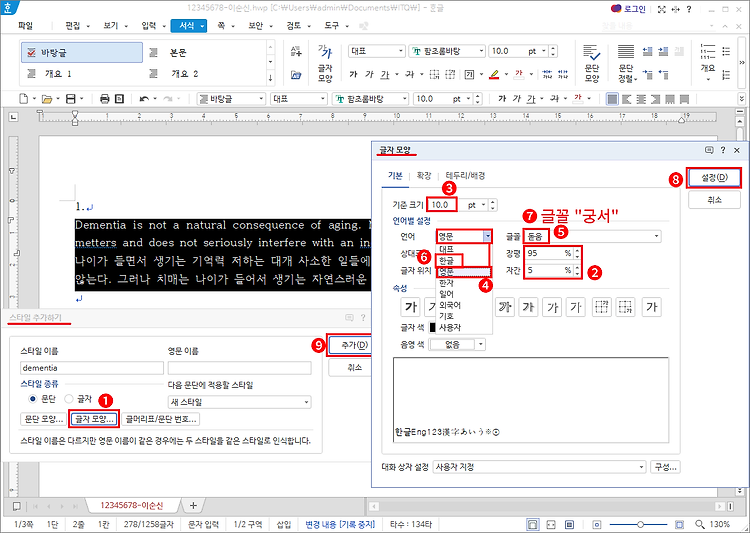Toggle bold attribute in 글자 모양 dialog

(x=410, y=307)
